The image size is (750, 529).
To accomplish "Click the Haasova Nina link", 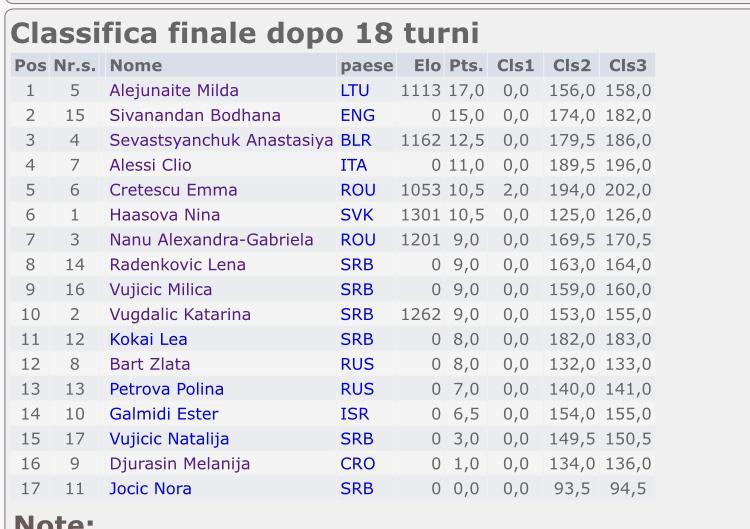I will pos(165,215).
